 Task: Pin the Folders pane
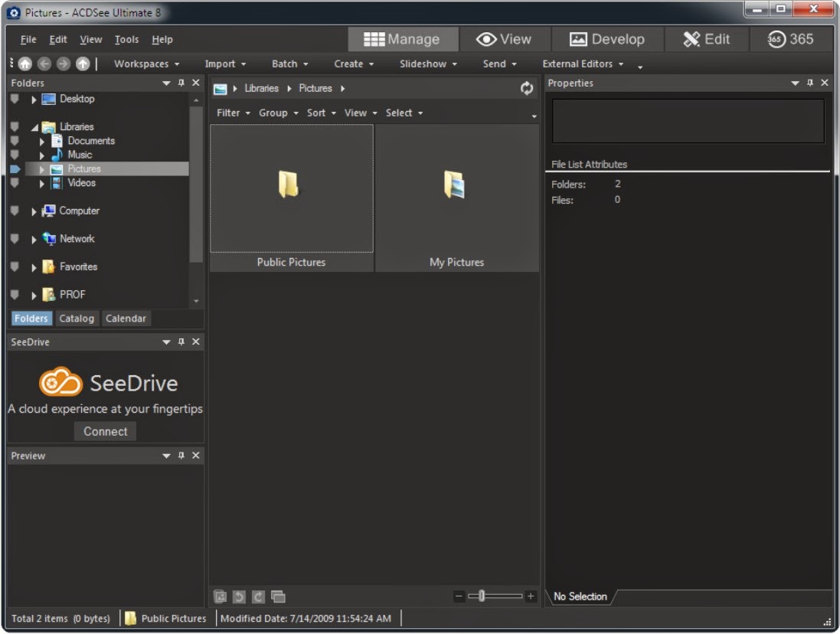coord(181,83)
